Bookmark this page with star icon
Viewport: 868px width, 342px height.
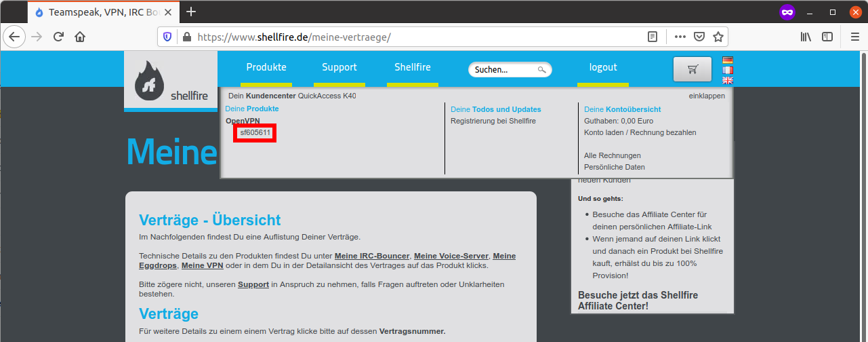point(718,37)
